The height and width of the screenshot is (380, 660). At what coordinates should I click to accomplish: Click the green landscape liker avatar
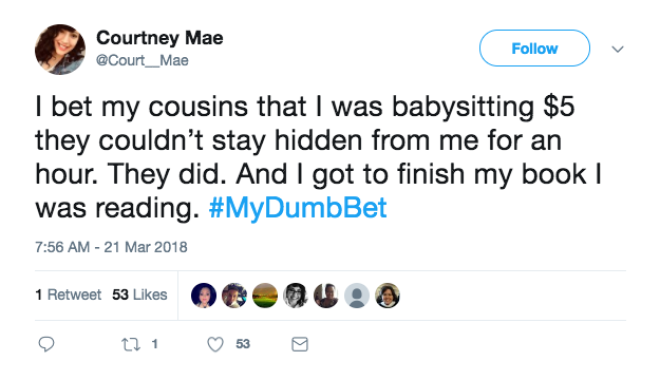[265, 295]
